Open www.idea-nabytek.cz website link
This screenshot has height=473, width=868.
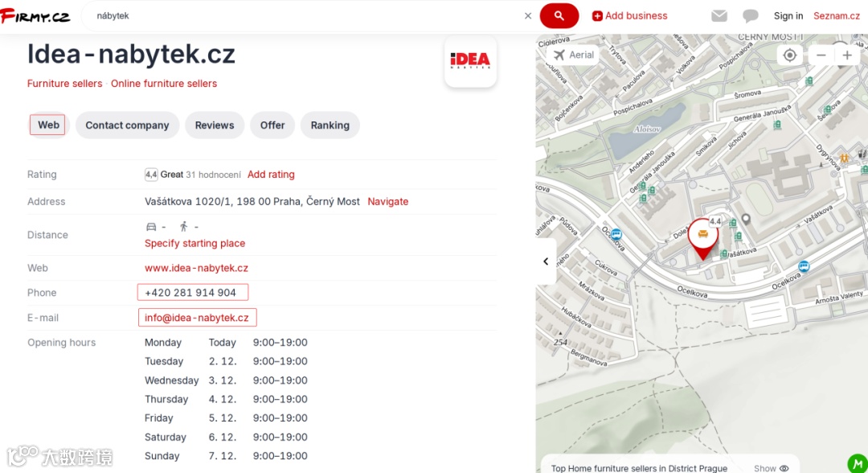tap(197, 268)
